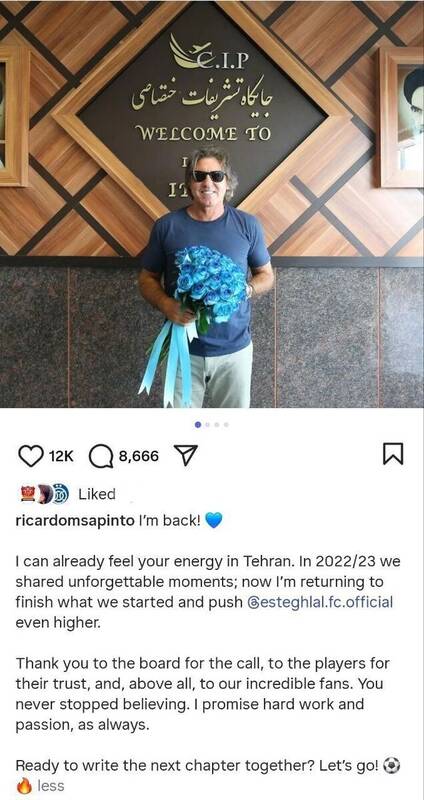The width and height of the screenshot is (424, 800).
Task: Open the @esteghlal.fc.official mention
Action: click(320, 602)
